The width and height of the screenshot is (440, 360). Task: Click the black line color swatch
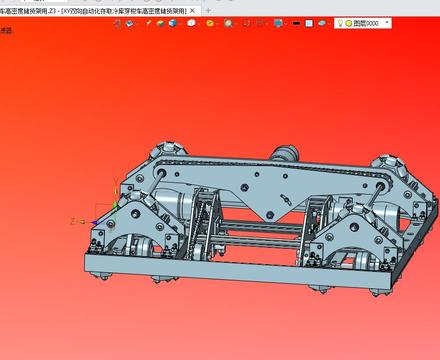coord(296,23)
